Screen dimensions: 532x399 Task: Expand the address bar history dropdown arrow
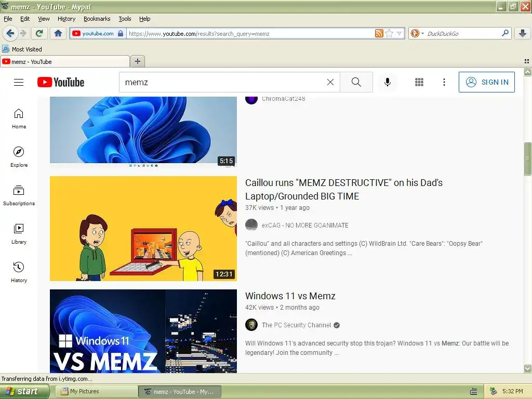click(x=400, y=33)
